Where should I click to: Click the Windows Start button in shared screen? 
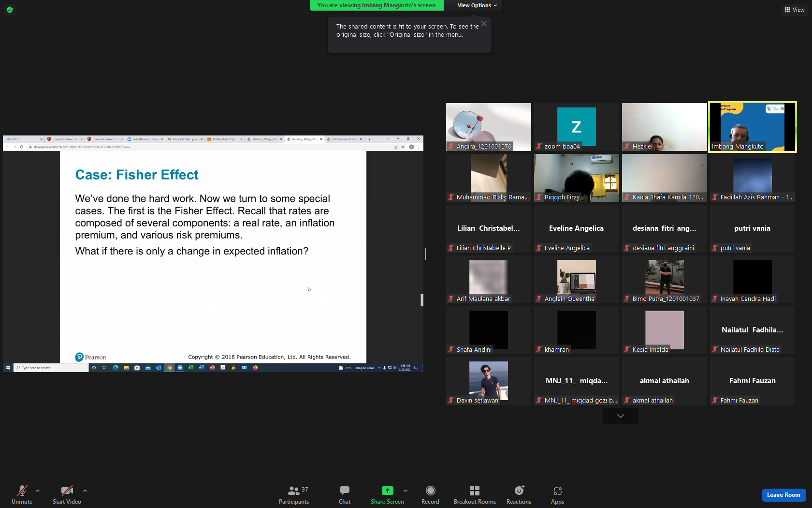(8, 368)
